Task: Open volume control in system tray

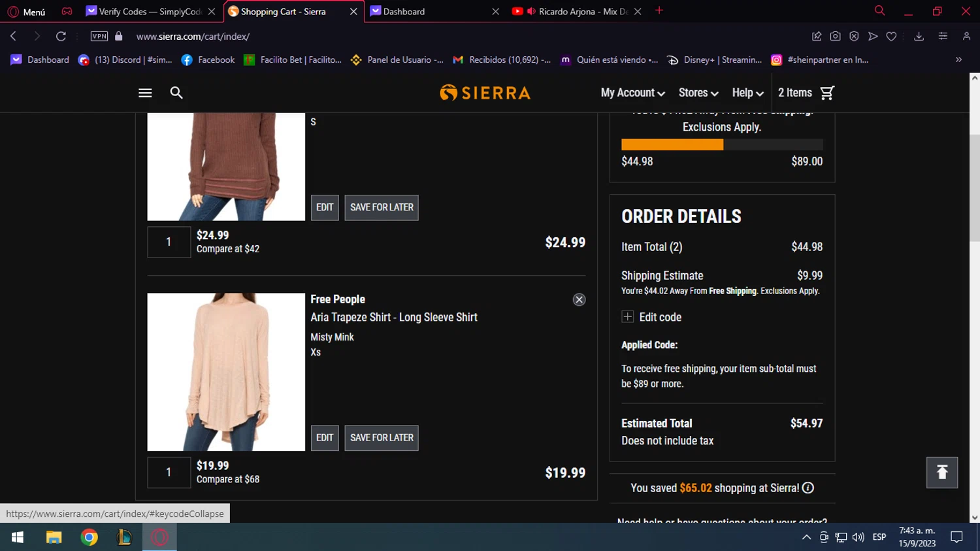Action: coord(858,537)
